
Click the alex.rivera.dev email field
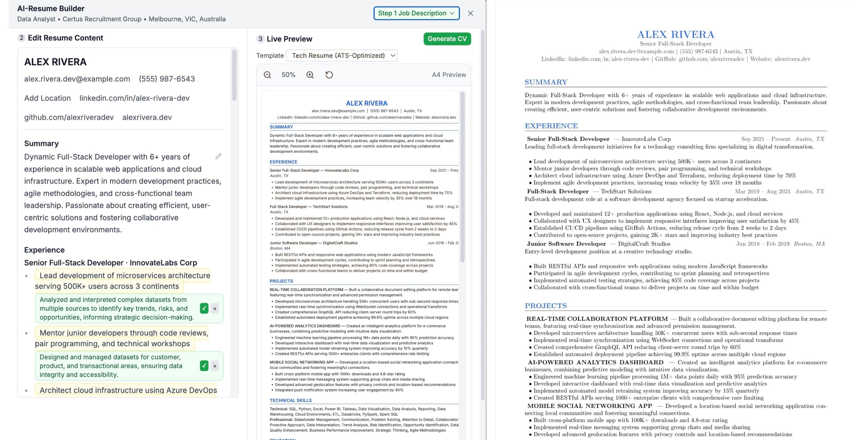coord(77,79)
